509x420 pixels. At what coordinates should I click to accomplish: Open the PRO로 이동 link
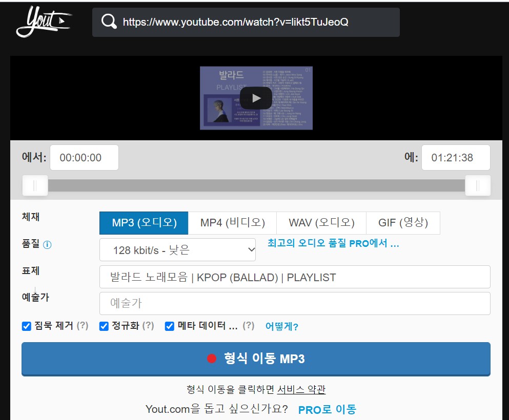point(327,409)
